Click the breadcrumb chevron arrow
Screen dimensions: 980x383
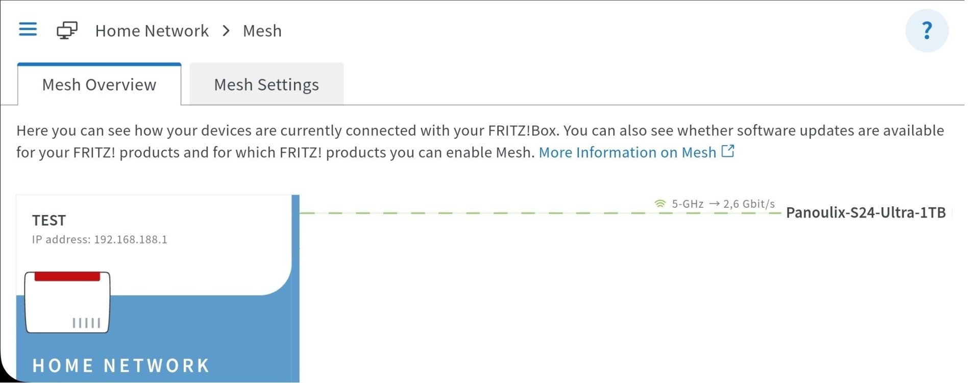226,31
